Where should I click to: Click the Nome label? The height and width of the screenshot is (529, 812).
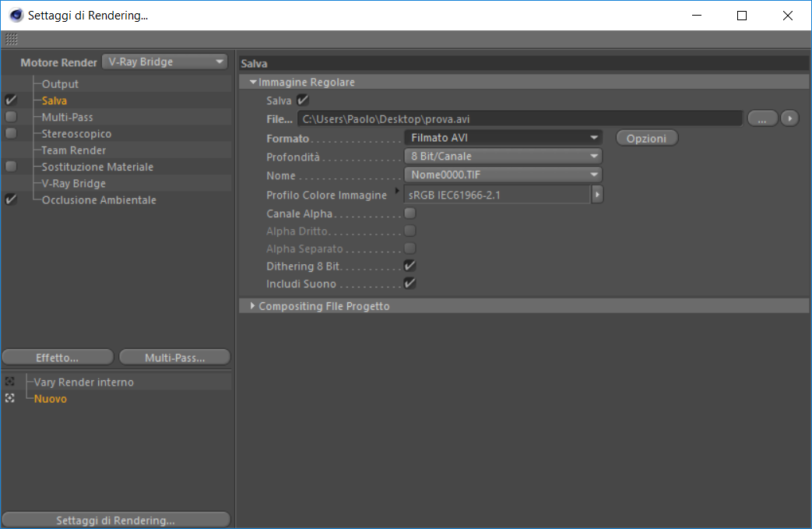[281, 175]
